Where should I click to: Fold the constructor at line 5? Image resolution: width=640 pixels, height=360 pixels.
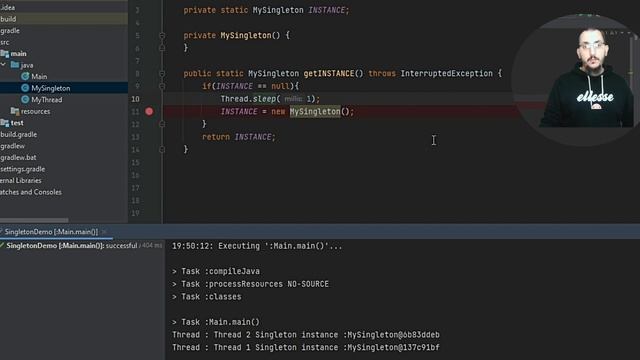point(162,36)
